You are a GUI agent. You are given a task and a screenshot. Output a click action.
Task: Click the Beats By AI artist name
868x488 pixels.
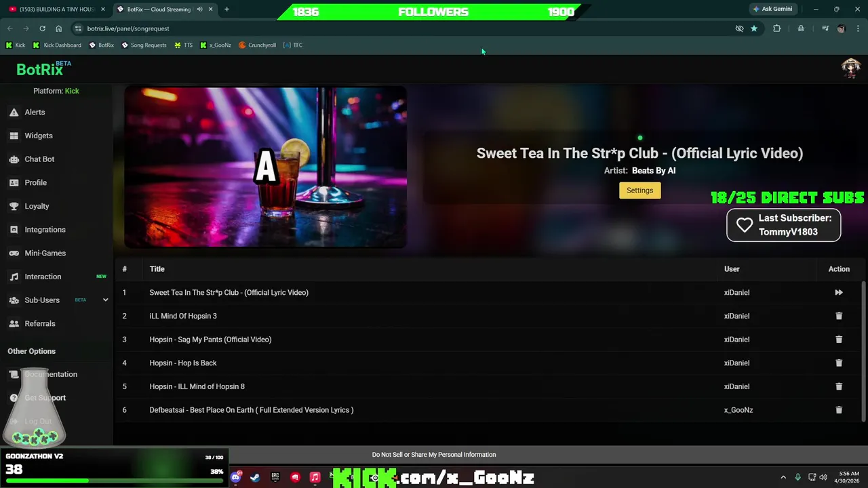tap(654, 171)
